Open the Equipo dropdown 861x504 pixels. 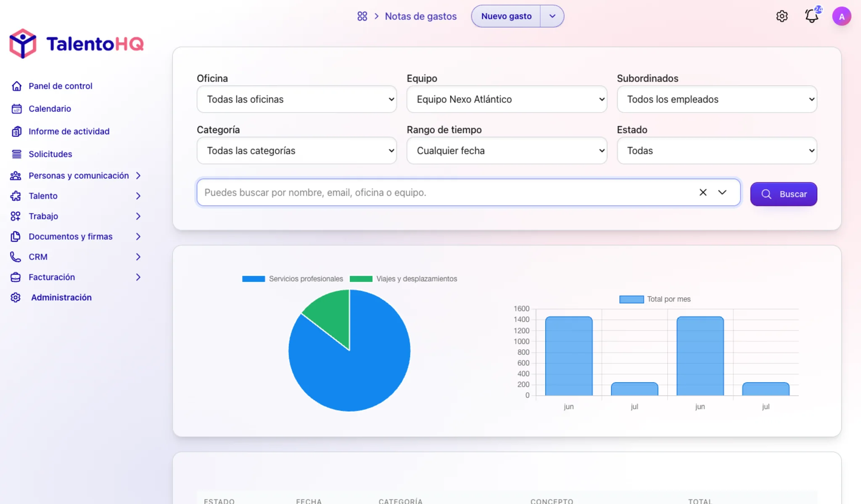[x=507, y=99]
